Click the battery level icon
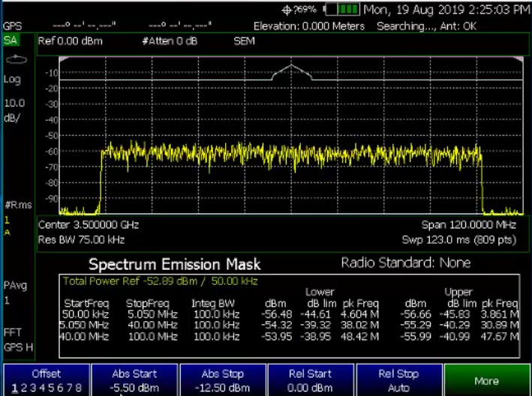This screenshot has width=532, height=396. [x=343, y=10]
